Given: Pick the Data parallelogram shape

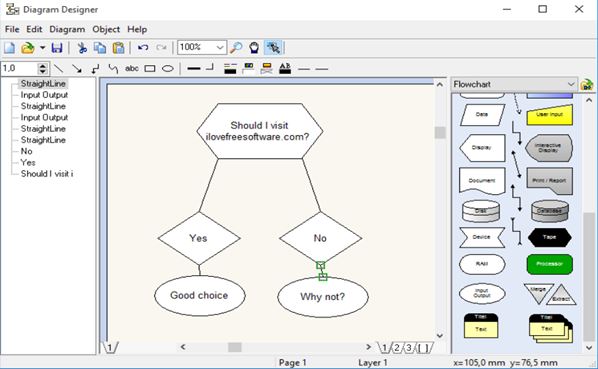Looking at the screenshot, I should click(482, 114).
